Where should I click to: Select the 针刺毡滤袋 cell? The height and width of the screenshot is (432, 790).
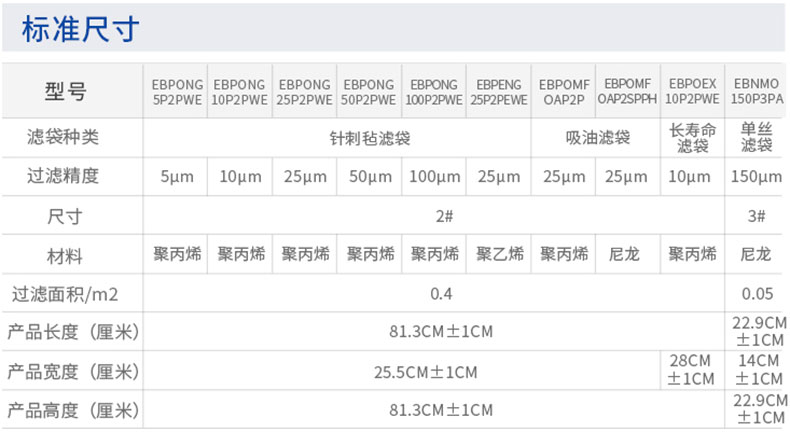pos(370,138)
